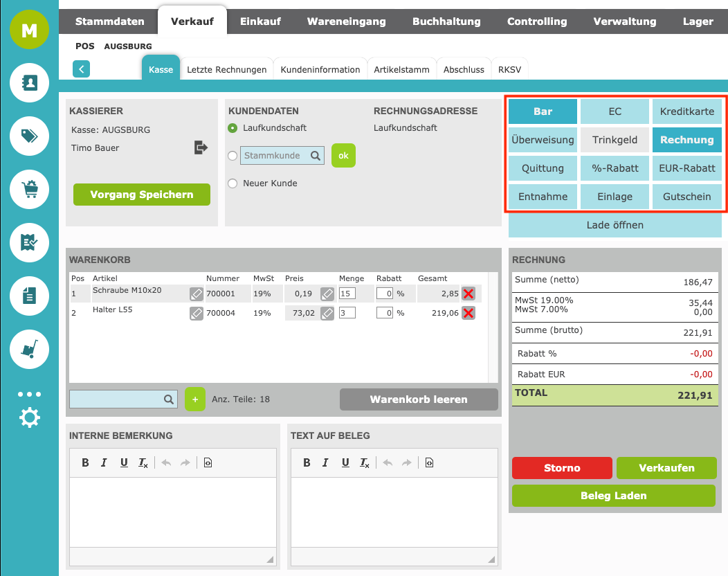Click bold in Interne Bemerkung editor

[x=85, y=462]
